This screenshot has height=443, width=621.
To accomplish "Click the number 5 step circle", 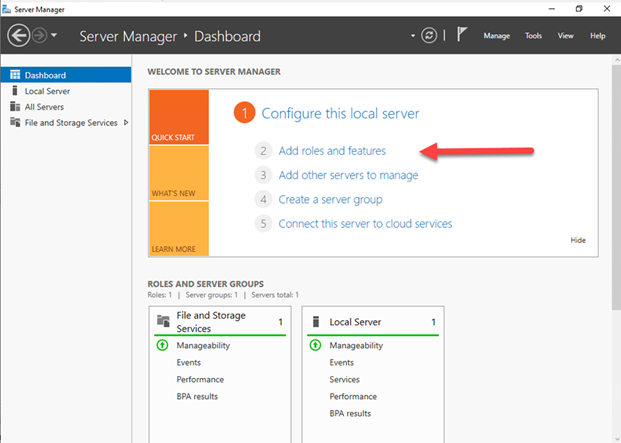I will (263, 224).
